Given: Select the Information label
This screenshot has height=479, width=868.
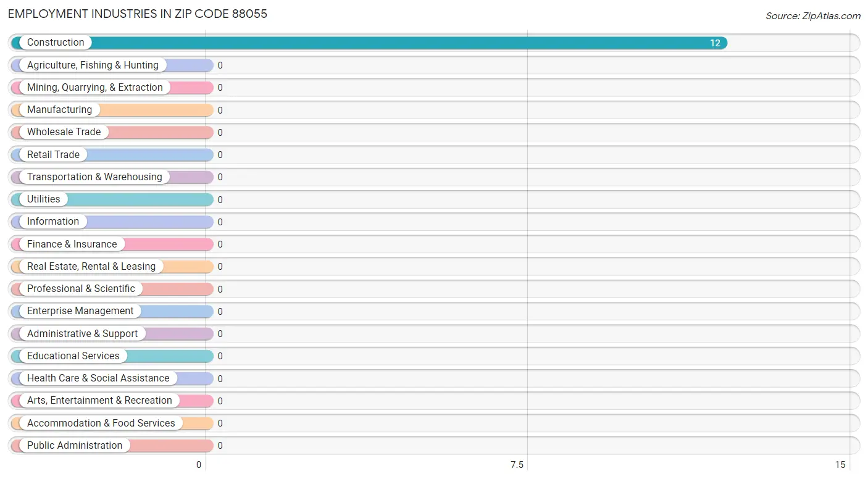Looking at the screenshot, I should [53, 222].
